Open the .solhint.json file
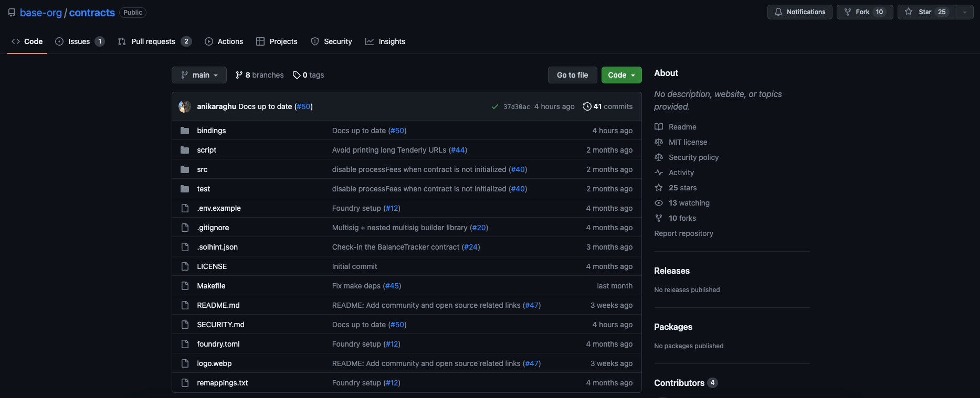This screenshot has width=980, height=398. (217, 247)
